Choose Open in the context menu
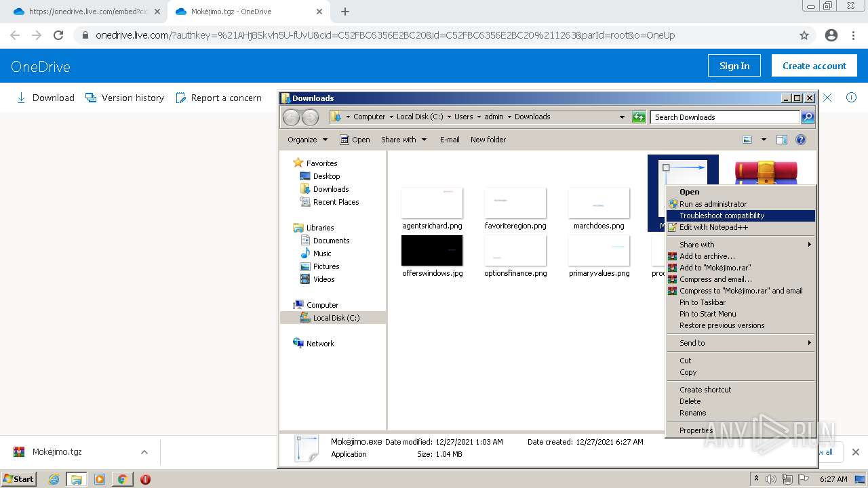The height and width of the screenshot is (488, 868). (741, 192)
